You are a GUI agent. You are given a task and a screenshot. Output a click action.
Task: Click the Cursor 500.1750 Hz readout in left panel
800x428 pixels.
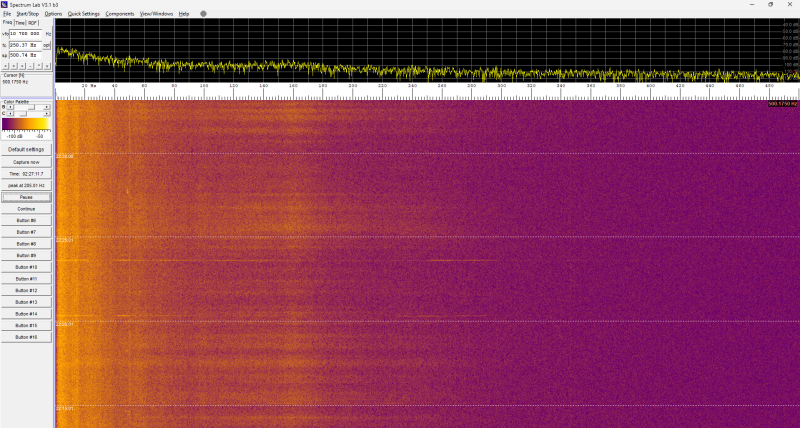pyautogui.click(x=15, y=82)
